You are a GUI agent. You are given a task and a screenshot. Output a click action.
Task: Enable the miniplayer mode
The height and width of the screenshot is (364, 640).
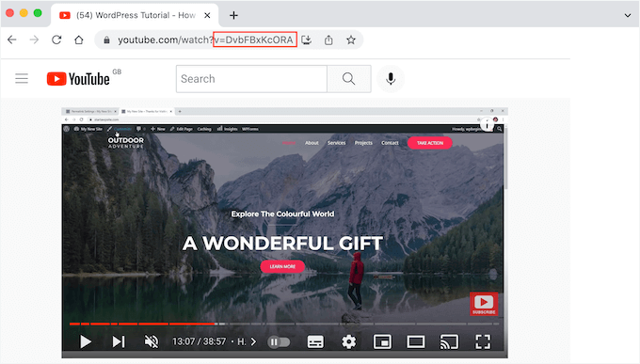(x=382, y=342)
